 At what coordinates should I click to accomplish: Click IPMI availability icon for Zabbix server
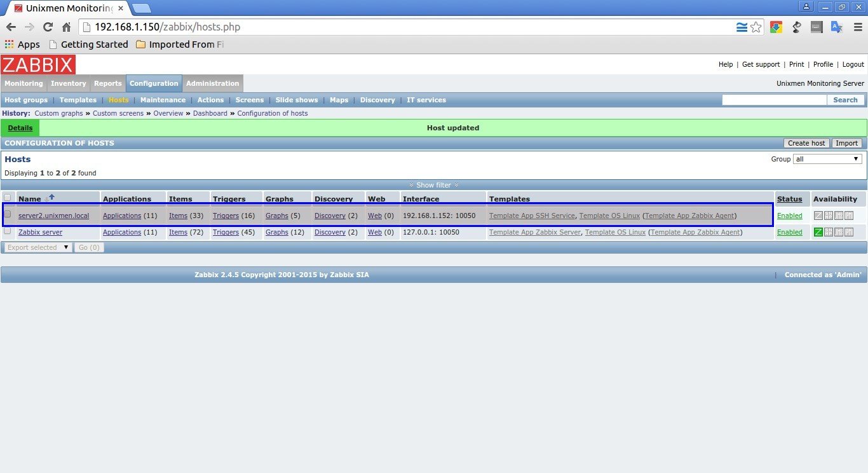849,232
